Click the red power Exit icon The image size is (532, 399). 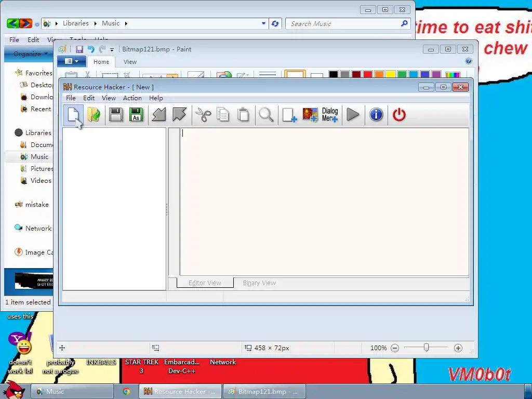(399, 115)
